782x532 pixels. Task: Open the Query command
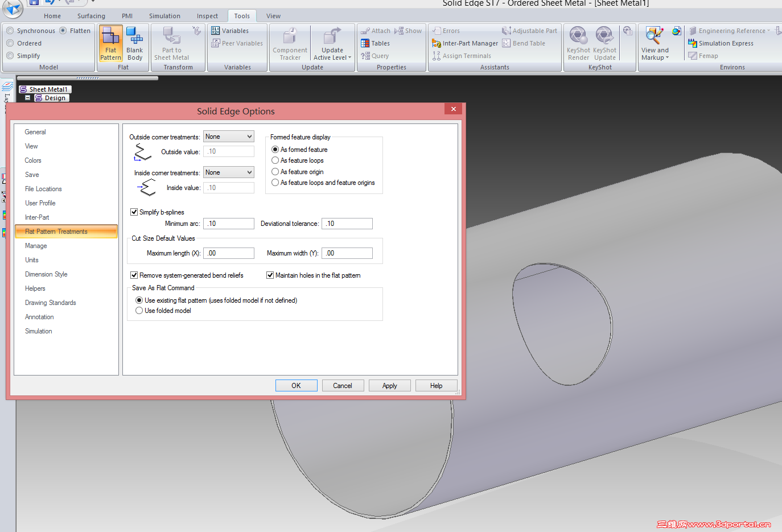tap(375, 56)
